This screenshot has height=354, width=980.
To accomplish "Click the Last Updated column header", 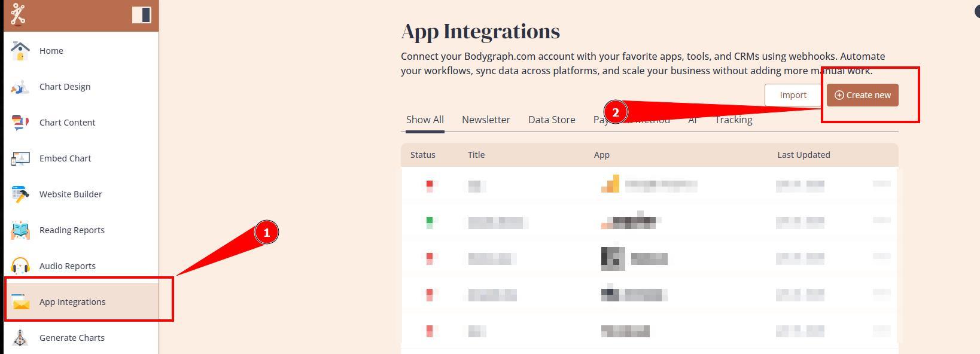I will (x=804, y=155).
